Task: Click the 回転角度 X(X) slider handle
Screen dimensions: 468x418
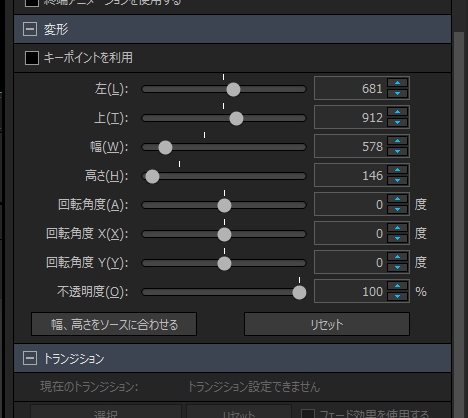Action: pyautogui.click(x=224, y=234)
